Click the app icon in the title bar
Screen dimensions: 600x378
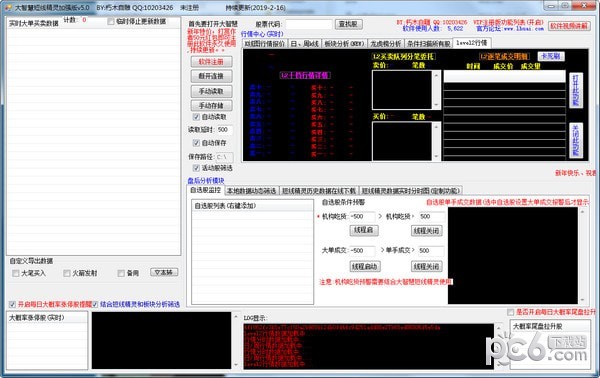8,7
